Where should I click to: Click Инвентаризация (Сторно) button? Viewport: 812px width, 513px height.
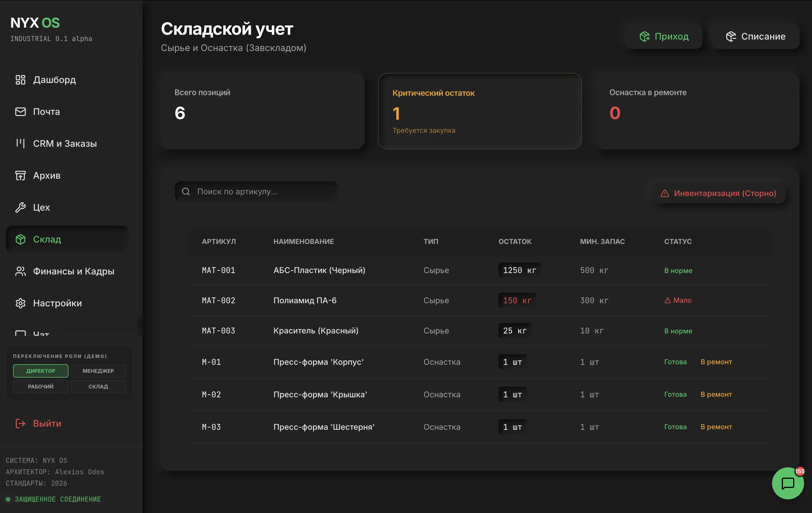(718, 193)
